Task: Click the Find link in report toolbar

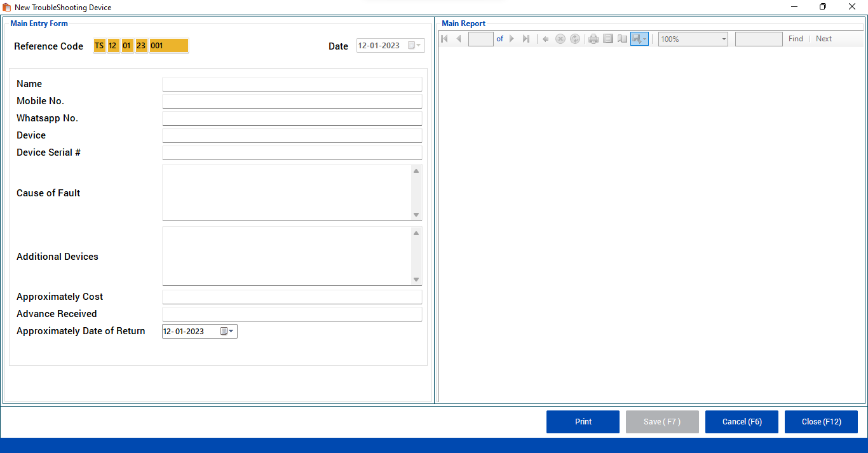Action: pyautogui.click(x=796, y=39)
